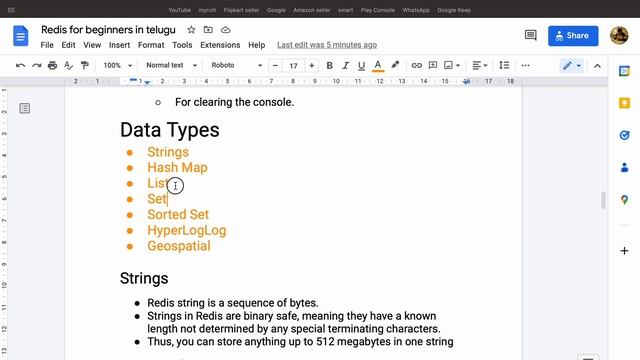Open the Play Console bookmark

pyautogui.click(x=378, y=10)
